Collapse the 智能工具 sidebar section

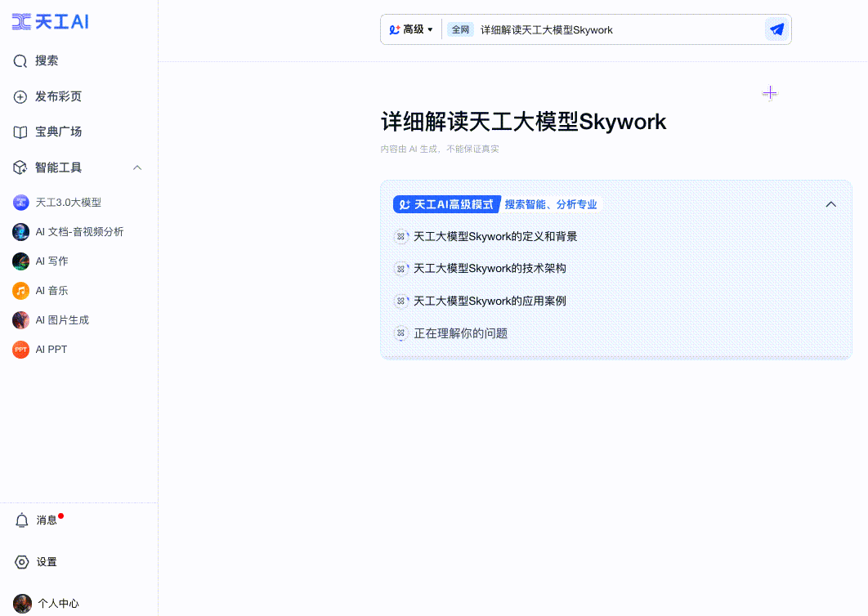(x=136, y=167)
